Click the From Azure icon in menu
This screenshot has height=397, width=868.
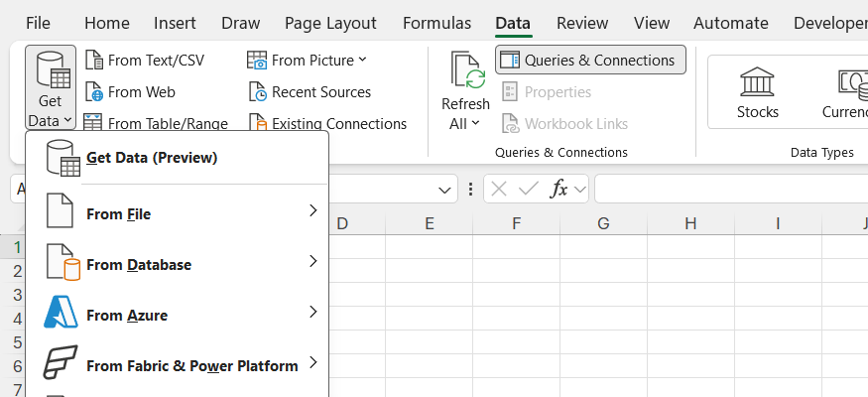(x=61, y=312)
